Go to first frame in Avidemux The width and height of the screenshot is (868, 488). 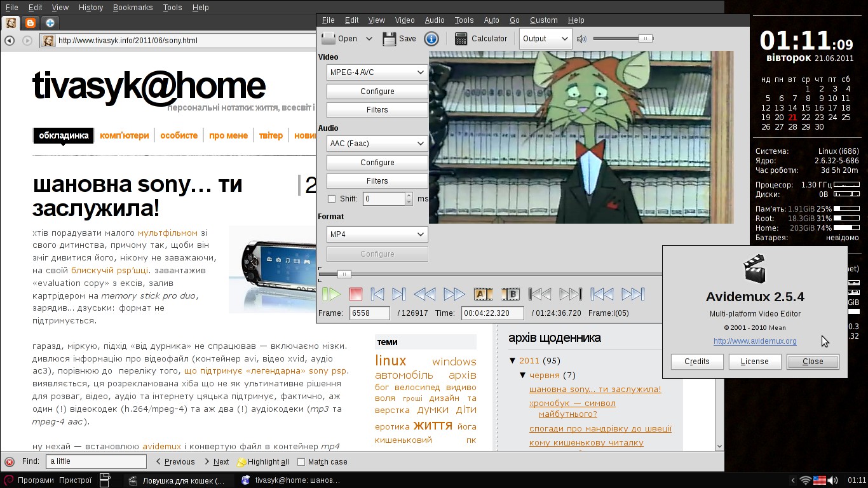602,294
